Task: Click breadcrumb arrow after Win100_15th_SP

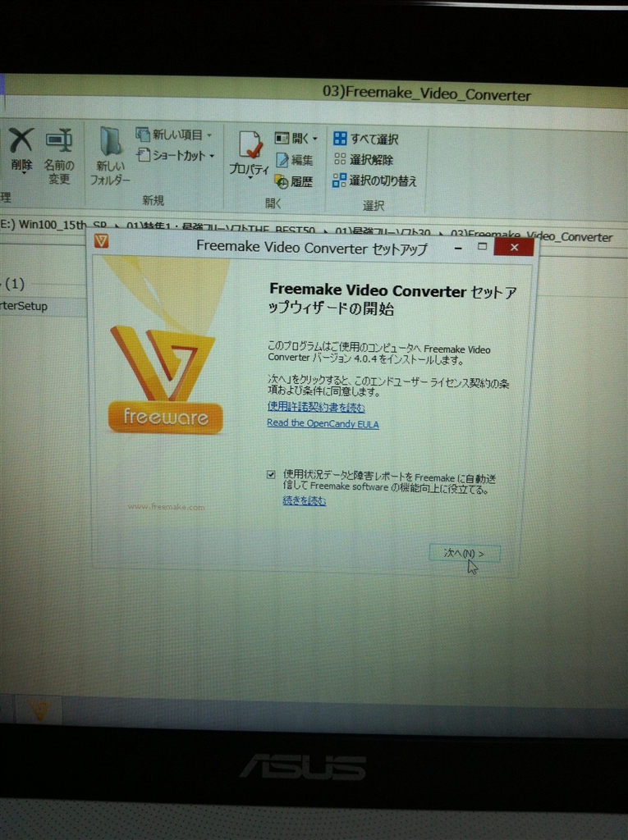Action: [117, 226]
